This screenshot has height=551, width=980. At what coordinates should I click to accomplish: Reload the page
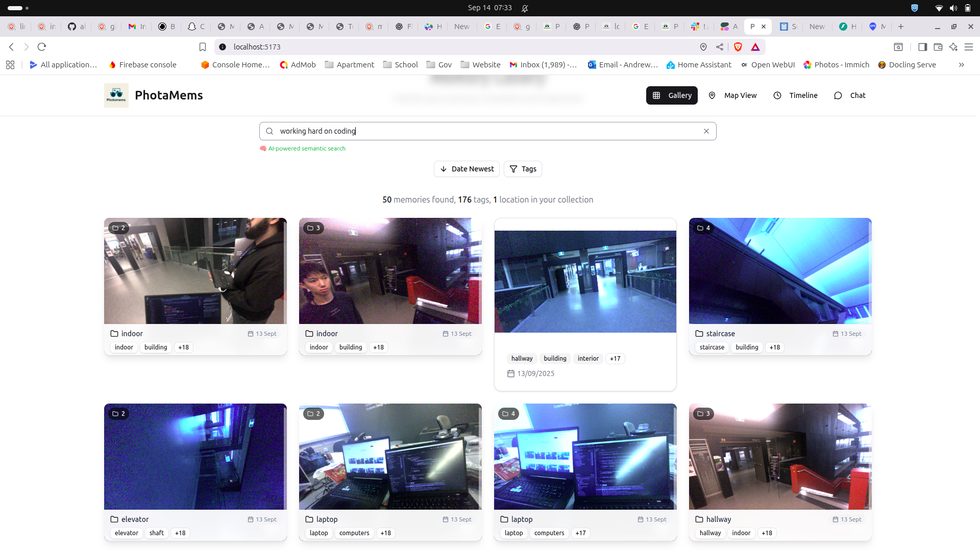pos(42,47)
